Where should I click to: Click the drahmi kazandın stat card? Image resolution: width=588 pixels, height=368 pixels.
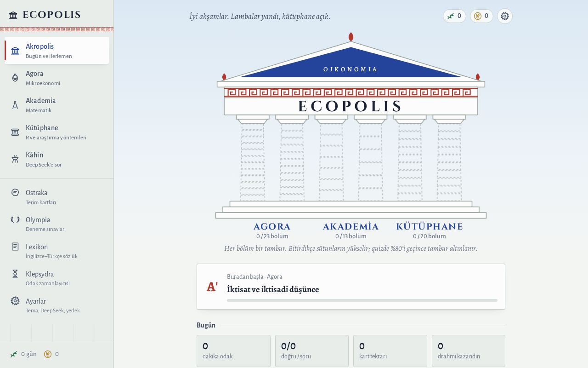click(x=469, y=351)
